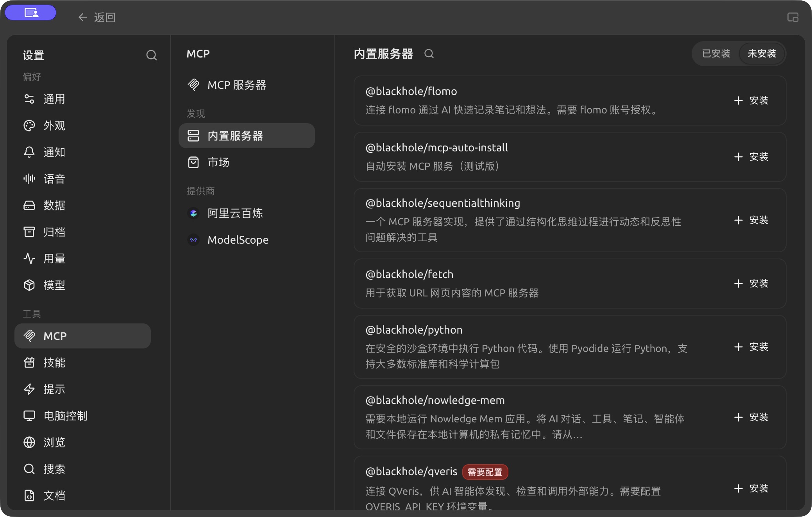The image size is (812, 517).
Task: Search built-in servers magnifier icon
Action: [429, 54]
